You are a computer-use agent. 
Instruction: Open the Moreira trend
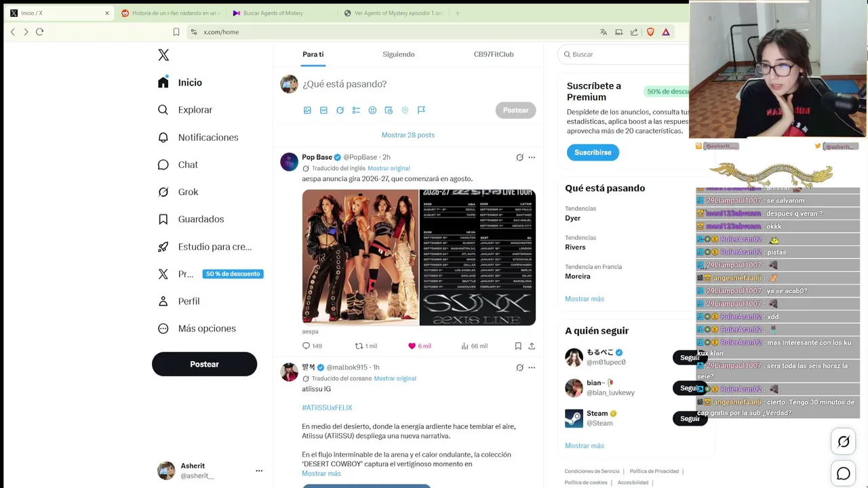[x=578, y=277]
